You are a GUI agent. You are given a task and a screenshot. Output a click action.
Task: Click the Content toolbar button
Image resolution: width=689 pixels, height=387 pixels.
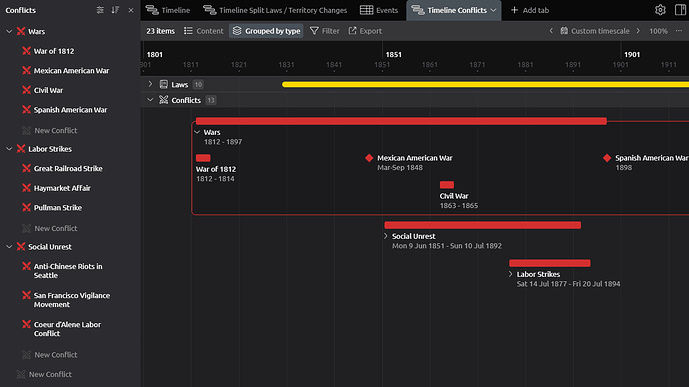[204, 31]
